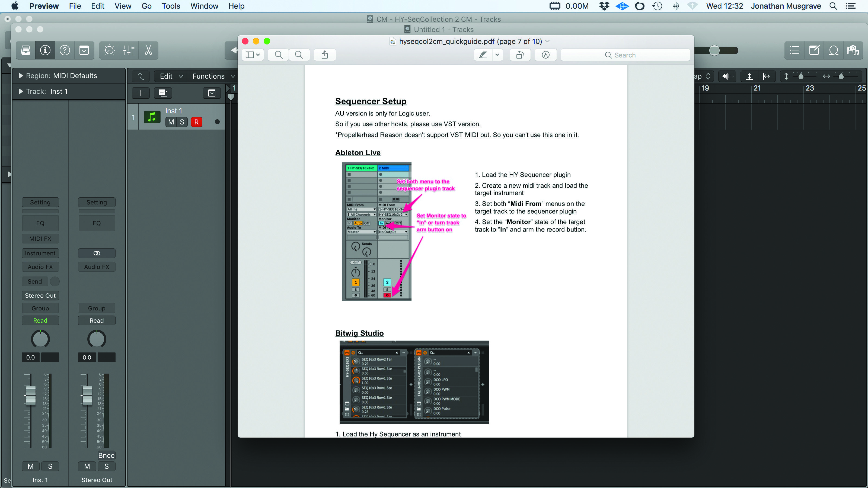Open the PDF title dropdown chevron
The image size is (868, 488).
(547, 41)
